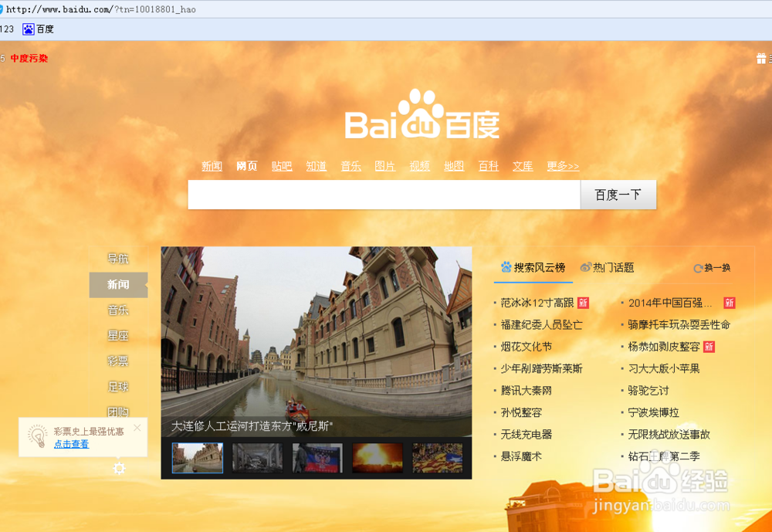Open 无线充电器 hot search
This screenshot has width=772, height=532.
pyautogui.click(x=527, y=435)
